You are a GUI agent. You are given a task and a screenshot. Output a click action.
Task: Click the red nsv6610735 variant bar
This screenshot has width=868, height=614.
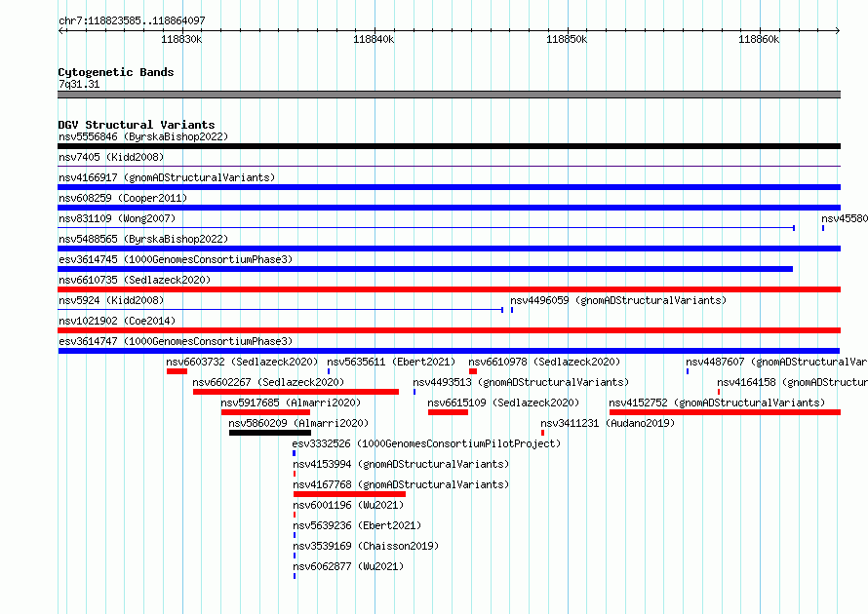pos(449,289)
